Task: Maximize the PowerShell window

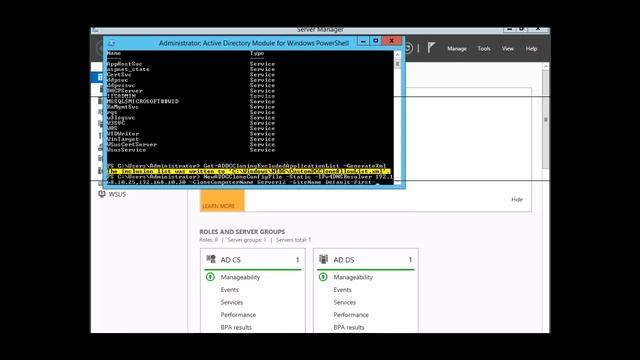Action: (376, 41)
